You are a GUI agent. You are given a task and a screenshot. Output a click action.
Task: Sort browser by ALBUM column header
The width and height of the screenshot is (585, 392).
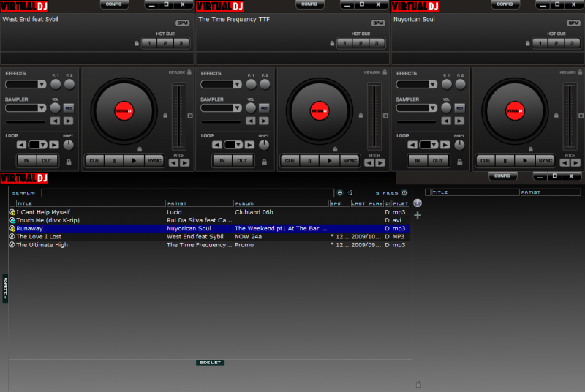click(282, 203)
